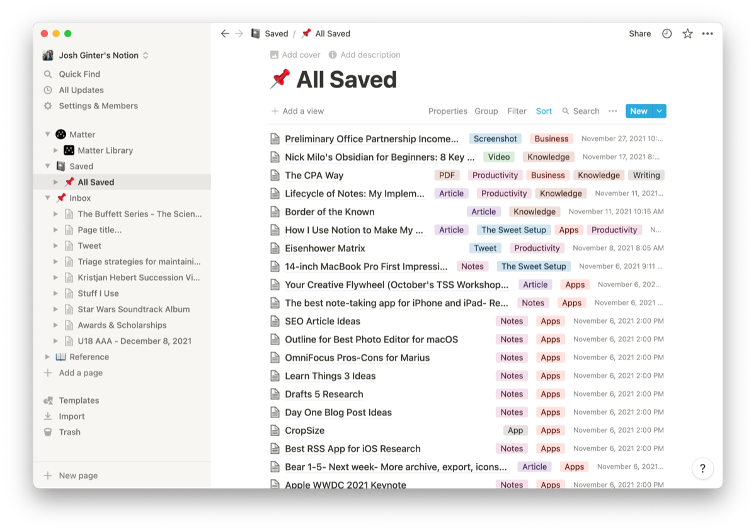This screenshot has height=532, width=756.
Task: Click New page at sidebar bottom
Action: 71,475
